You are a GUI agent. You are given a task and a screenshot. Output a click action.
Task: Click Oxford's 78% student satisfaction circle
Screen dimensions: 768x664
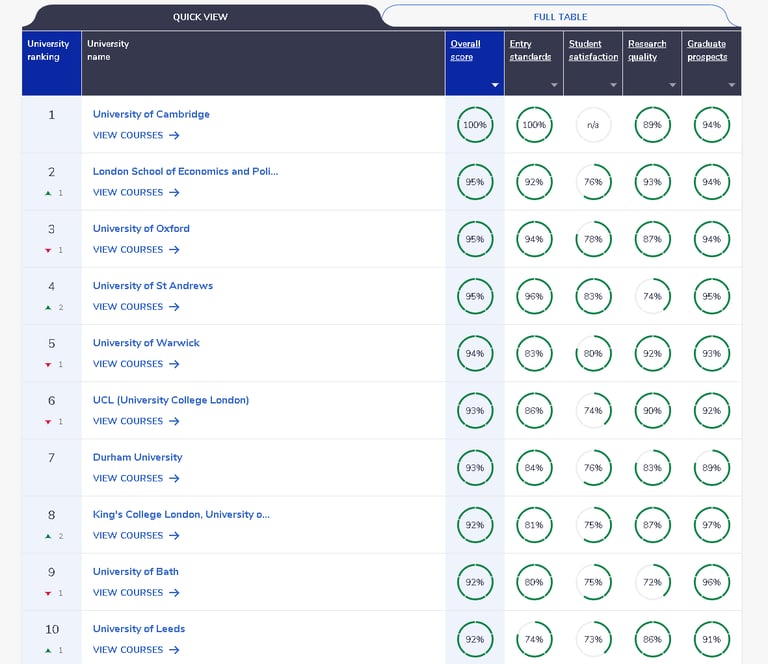point(593,239)
